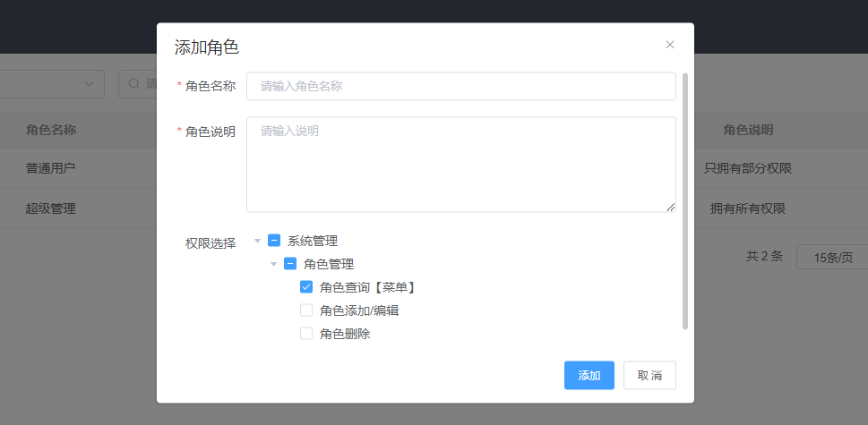
Task: Click the background search magnifier icon
Action: point(133,83)
